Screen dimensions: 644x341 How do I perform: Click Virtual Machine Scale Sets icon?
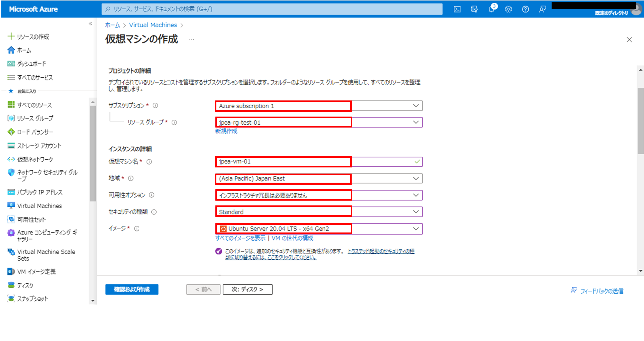11,252
